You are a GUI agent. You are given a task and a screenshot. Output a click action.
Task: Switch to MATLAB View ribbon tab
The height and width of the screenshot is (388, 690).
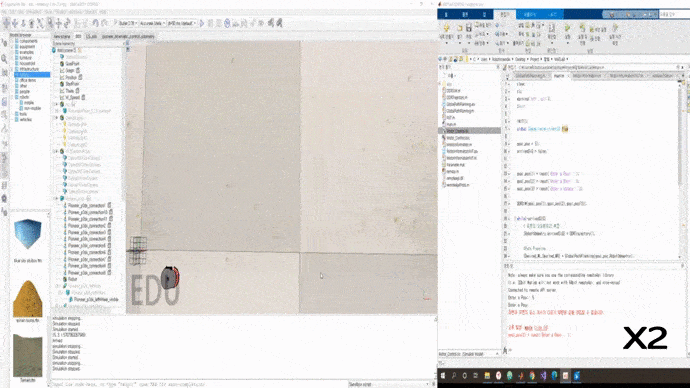(x=553, y=15)
